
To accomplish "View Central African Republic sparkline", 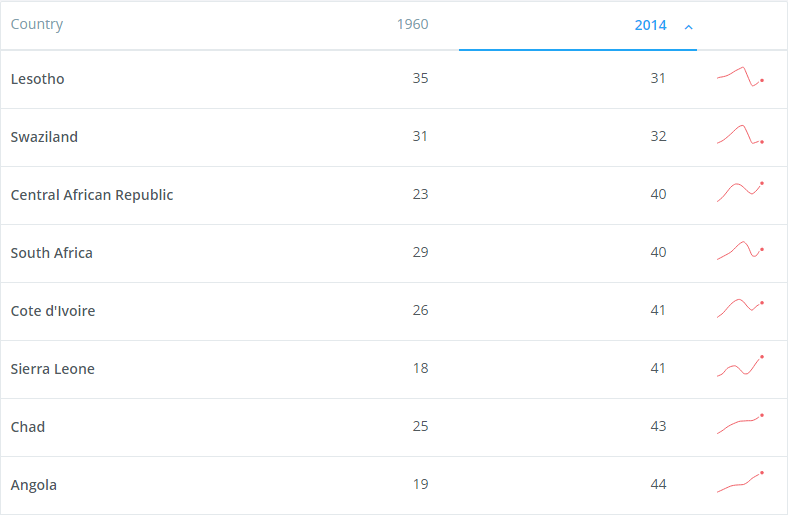I will pyautogui.click(x=740, y=192).
